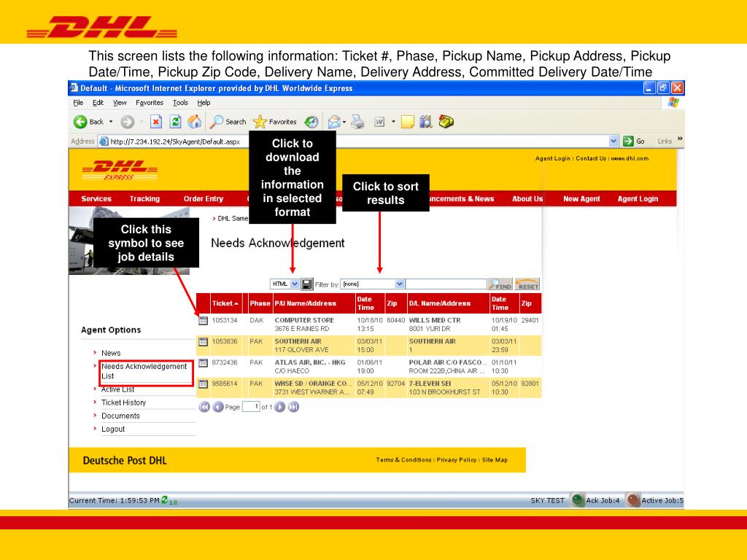Open job details for ticket 1053836
The height and width of the screenshot is (560, 747).
coord(203,341)
